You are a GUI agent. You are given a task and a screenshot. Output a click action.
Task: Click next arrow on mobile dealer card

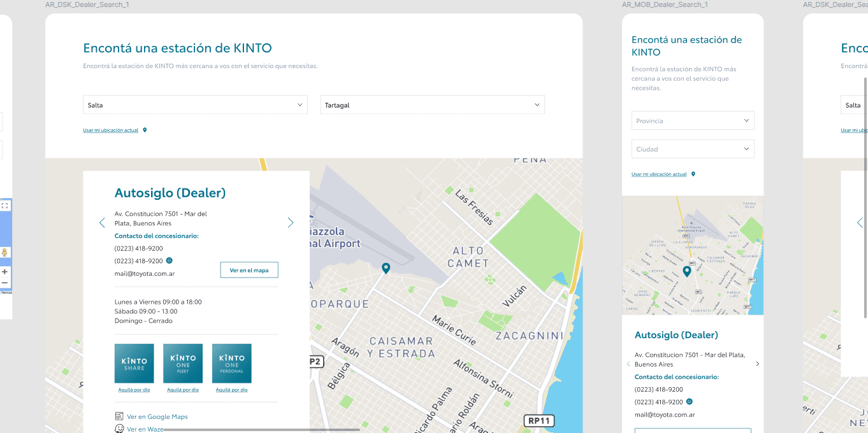(x=757, y=364)
